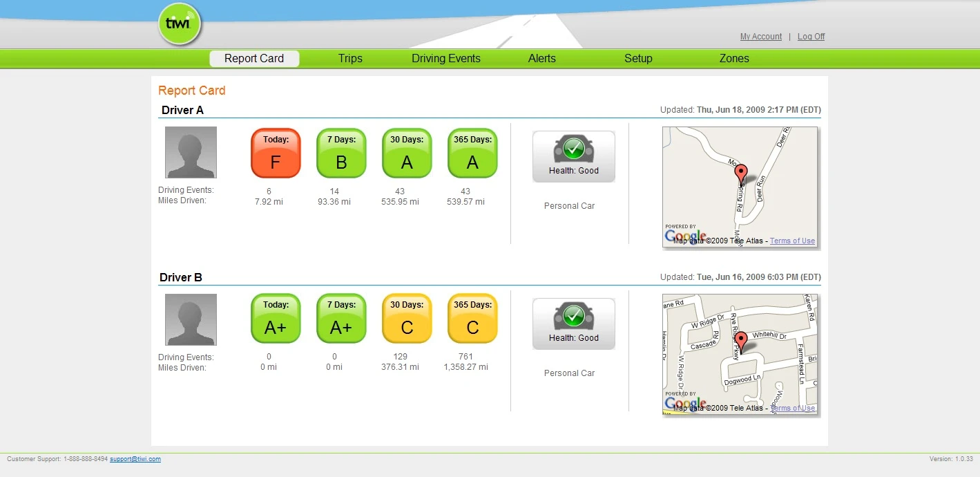Open the Driving Events tab

(446, 59)
